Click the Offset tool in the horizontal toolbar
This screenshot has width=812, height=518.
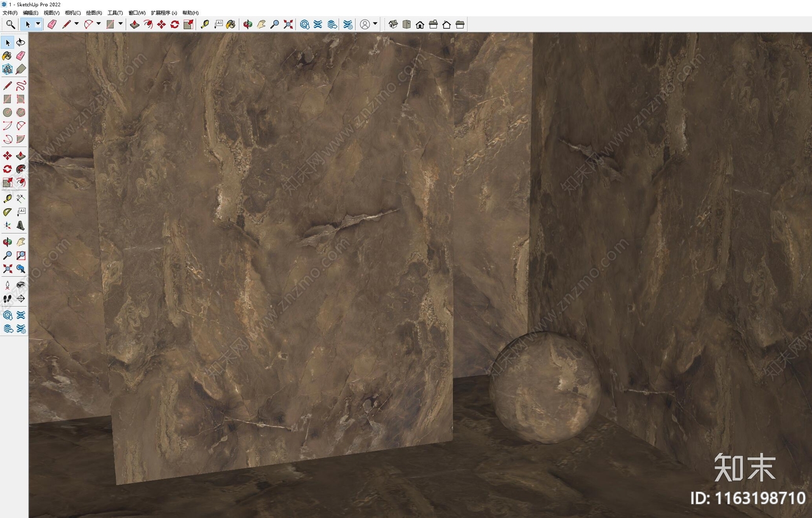[148, 24]
